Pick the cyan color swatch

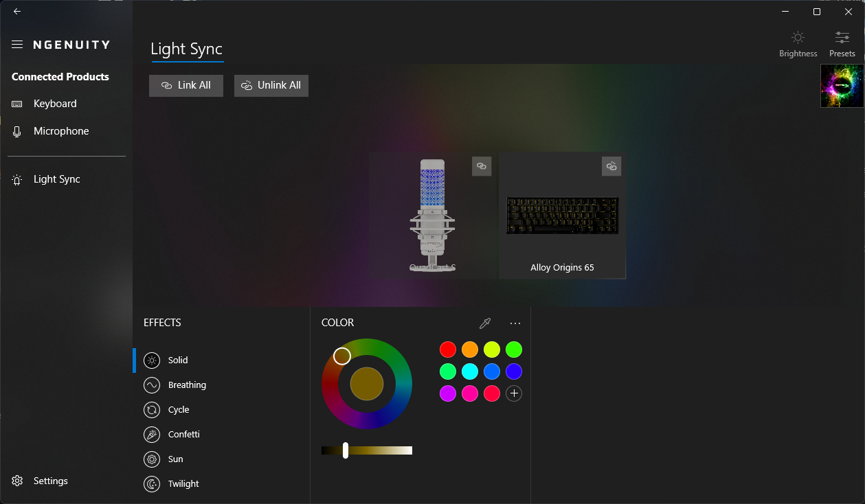point(470,371)
